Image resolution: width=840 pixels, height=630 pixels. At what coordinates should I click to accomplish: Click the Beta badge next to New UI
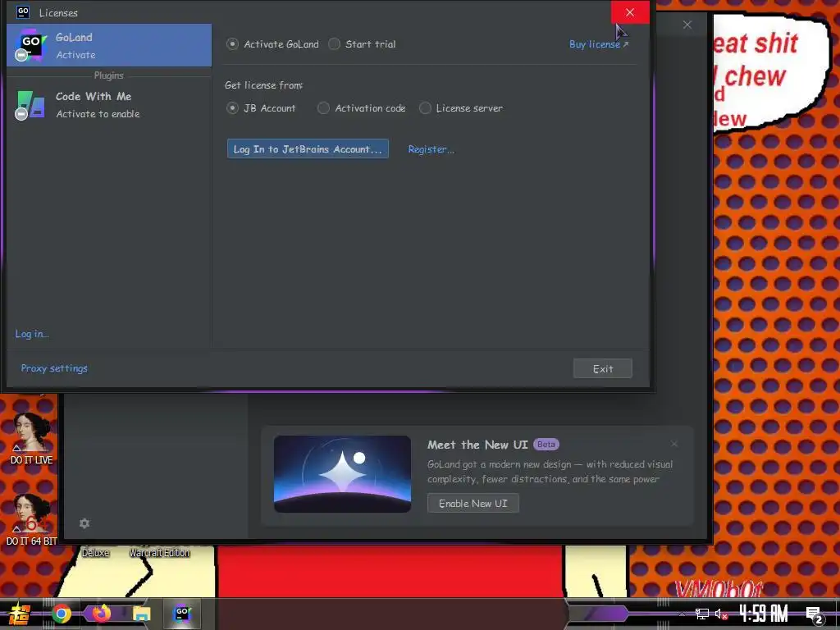pyautogui.click(x=546, y=444)
